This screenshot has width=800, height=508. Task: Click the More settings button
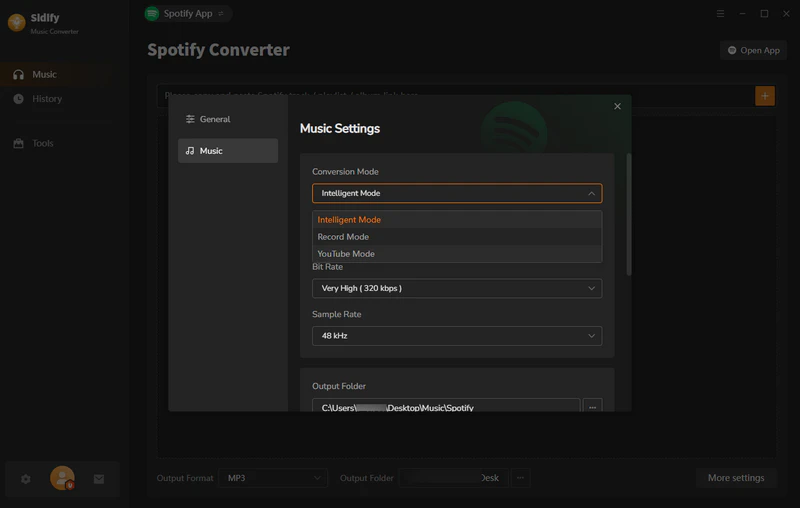[x=736, y=478]
